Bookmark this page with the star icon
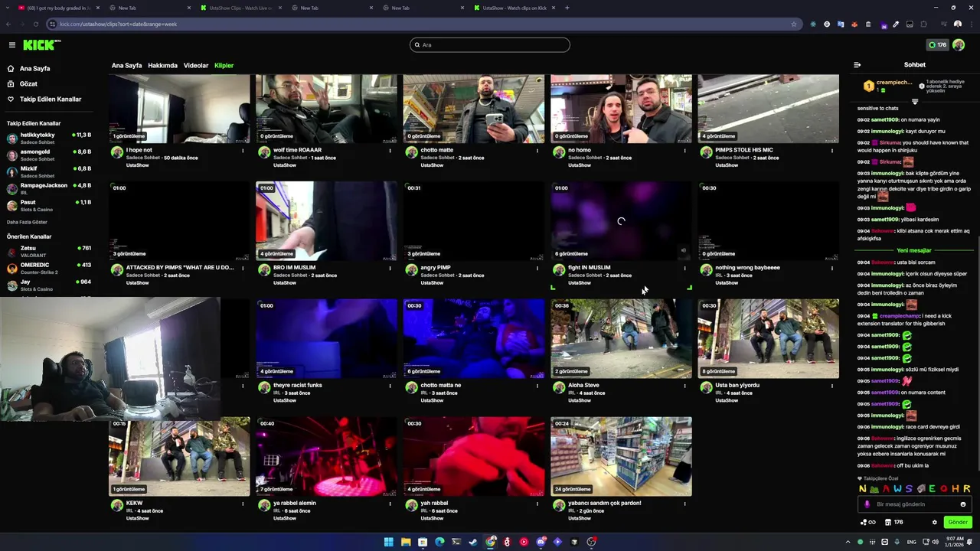The width and height of the screenshot is (980, 551). (794, 24)
